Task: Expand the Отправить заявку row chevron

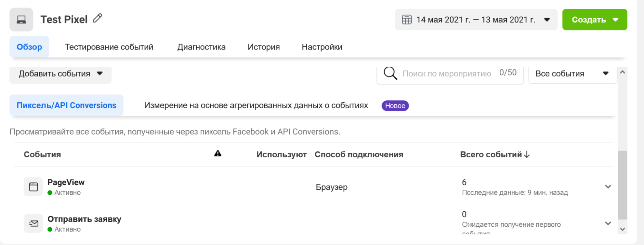Action: coord(608,223)
